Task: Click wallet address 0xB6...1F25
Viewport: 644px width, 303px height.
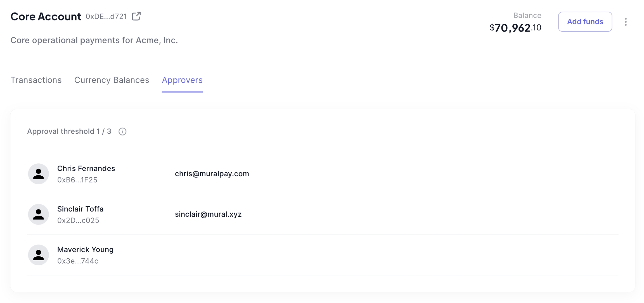Action: 77,180
